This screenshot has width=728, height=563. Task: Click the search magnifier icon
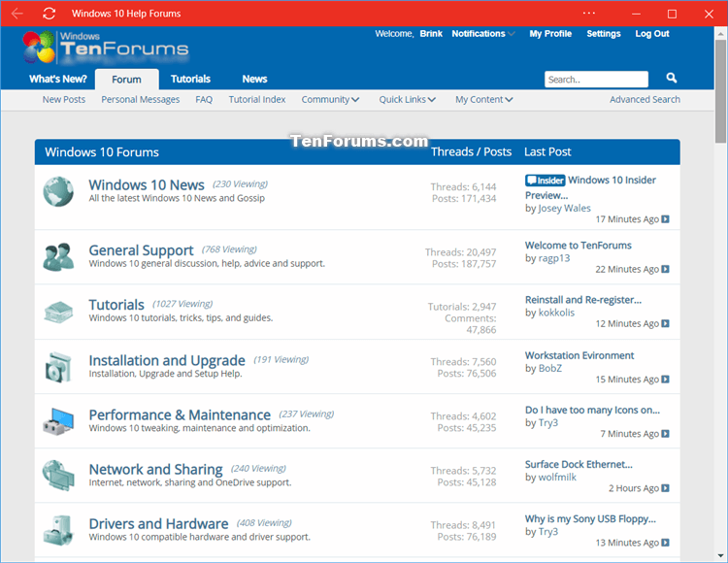[x=672, y=78]
